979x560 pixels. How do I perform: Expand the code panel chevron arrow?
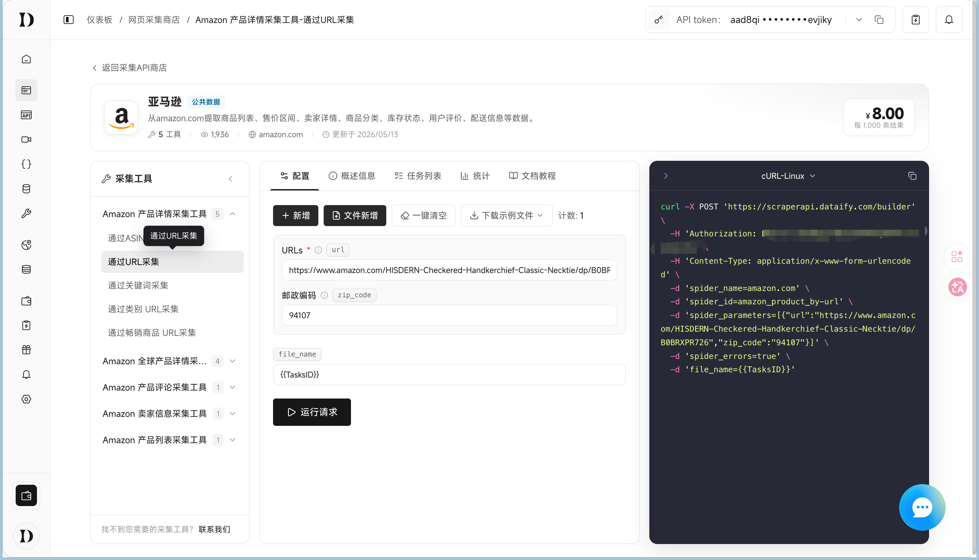coord(666,176)
